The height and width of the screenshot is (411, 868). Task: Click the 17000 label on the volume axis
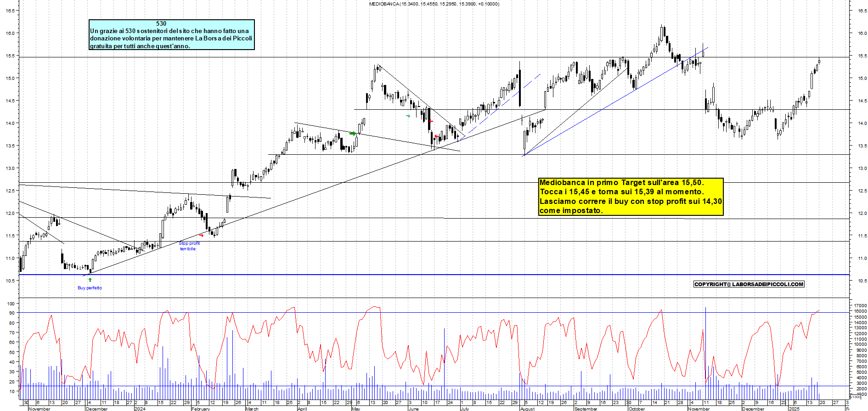860,305
